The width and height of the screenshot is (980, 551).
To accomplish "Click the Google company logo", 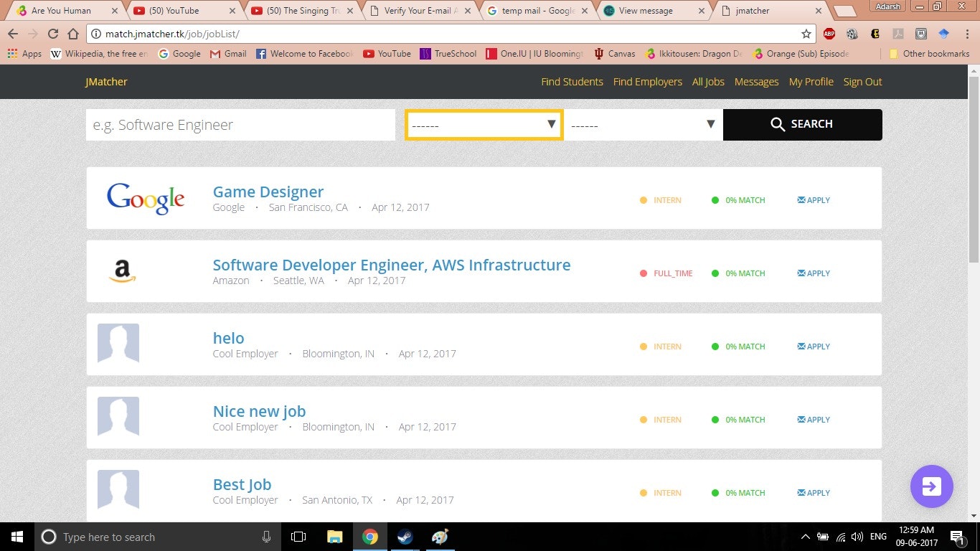I will click(146, 198).
